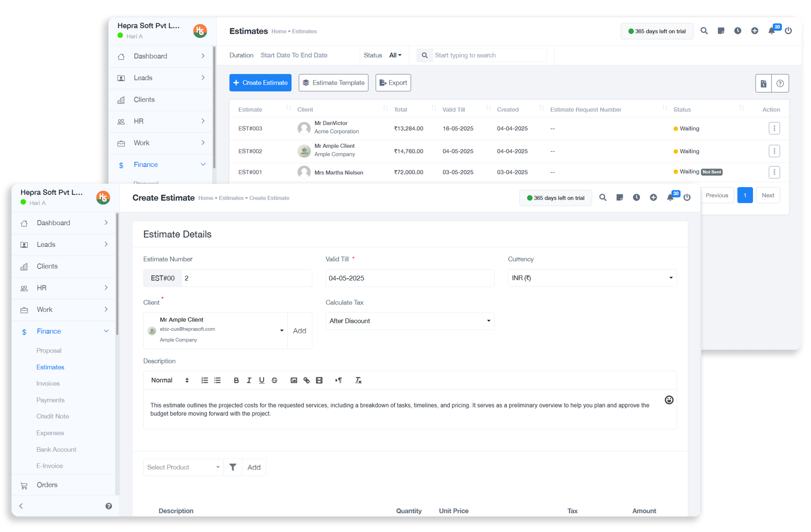811x532 pixels.
Task: Open the Status All filter dropdown
Action: coord(395,55)
